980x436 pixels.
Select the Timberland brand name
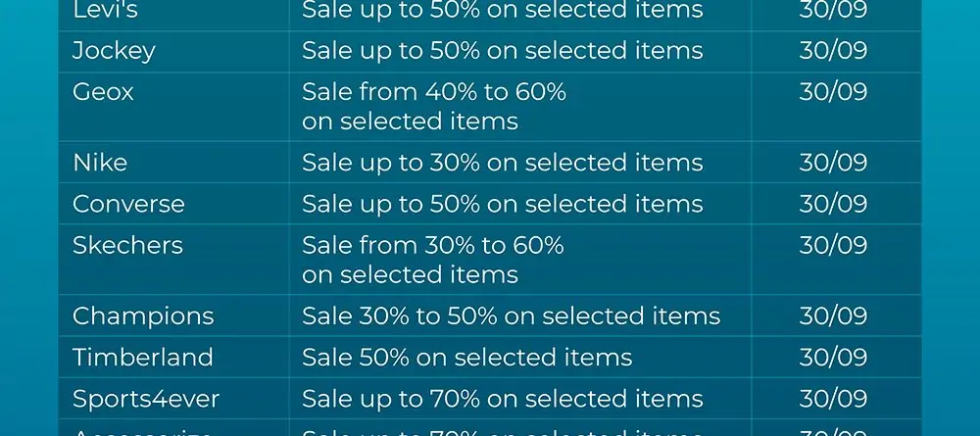coord(143,358)
